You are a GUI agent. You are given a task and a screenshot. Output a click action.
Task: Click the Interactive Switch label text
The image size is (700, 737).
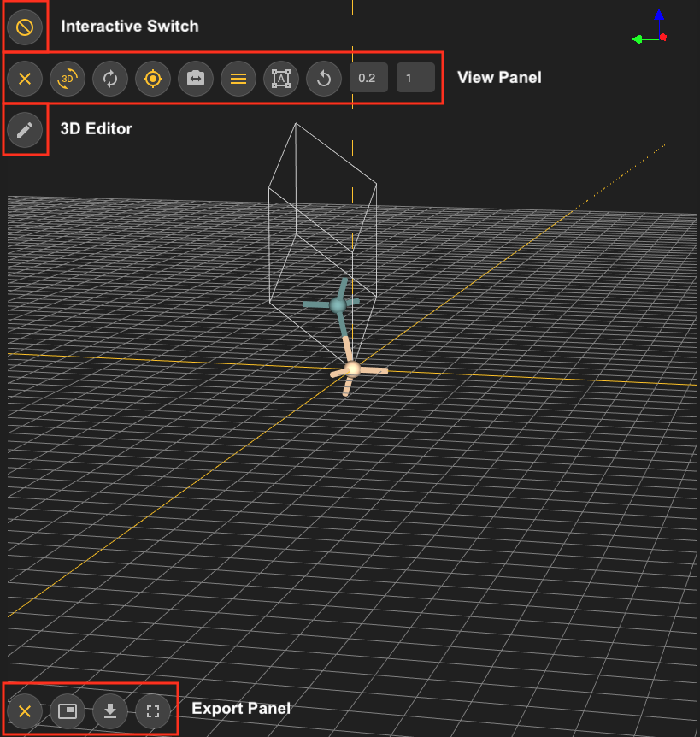129,26
